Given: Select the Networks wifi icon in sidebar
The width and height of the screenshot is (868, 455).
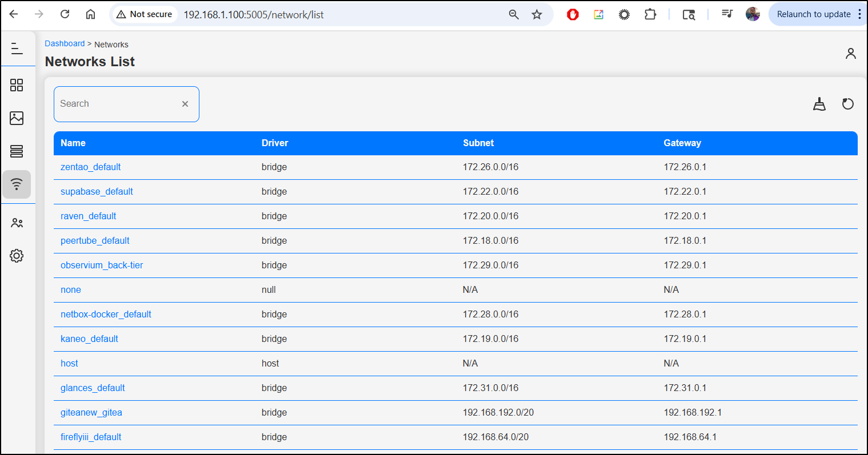Looking at the screenshot, I should click(17, 184).
